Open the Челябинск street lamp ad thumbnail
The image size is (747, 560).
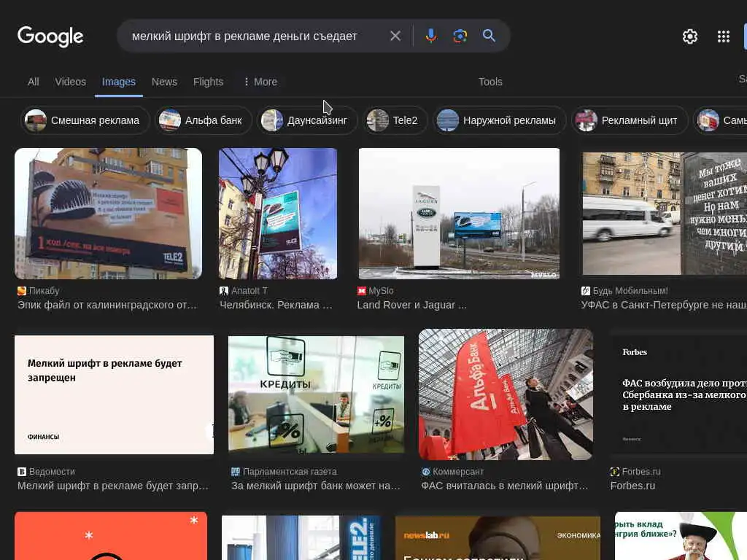[278, 214]
